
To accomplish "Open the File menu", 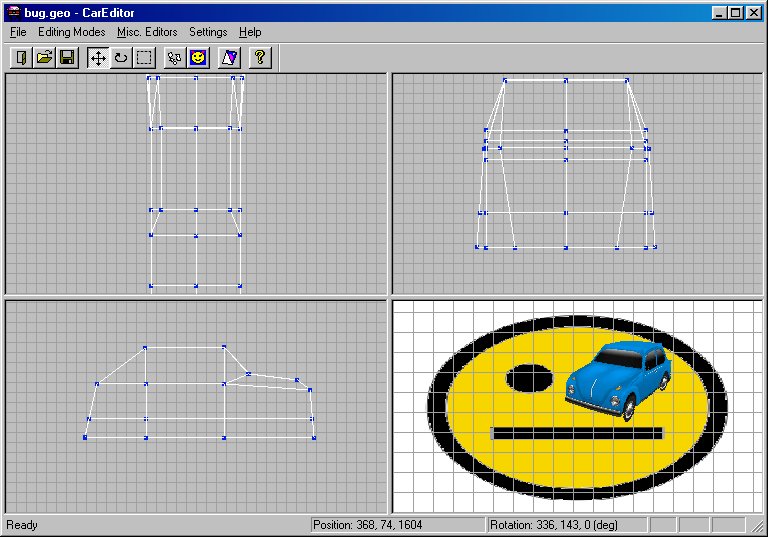I will pos(18,32).
